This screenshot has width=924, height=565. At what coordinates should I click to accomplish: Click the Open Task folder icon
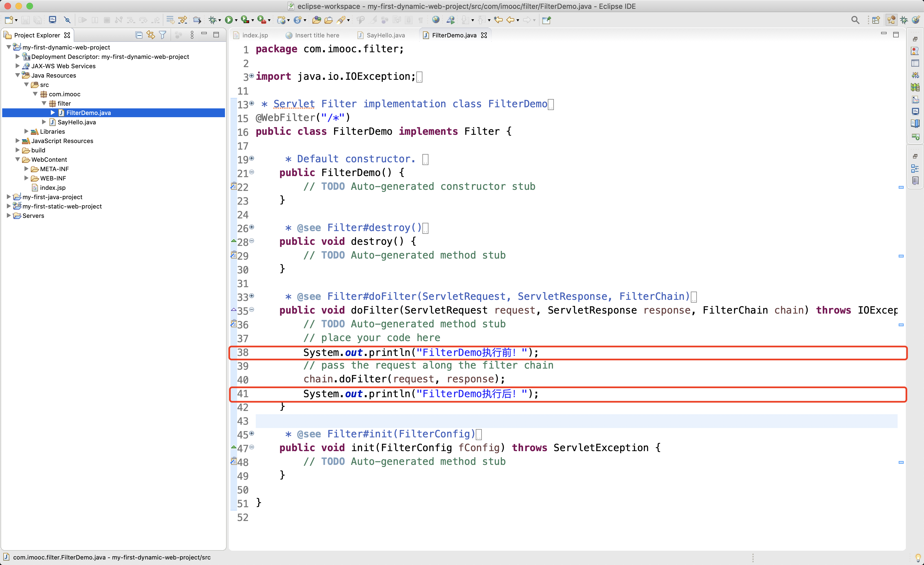(329, 20)
